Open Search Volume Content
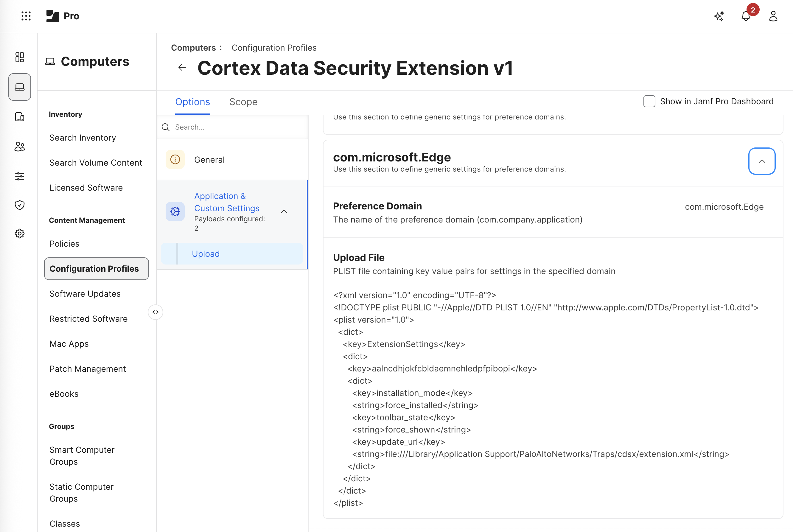The height and width of the screenshot is (532, 793). pyautogui.click(x=96, y=163)
